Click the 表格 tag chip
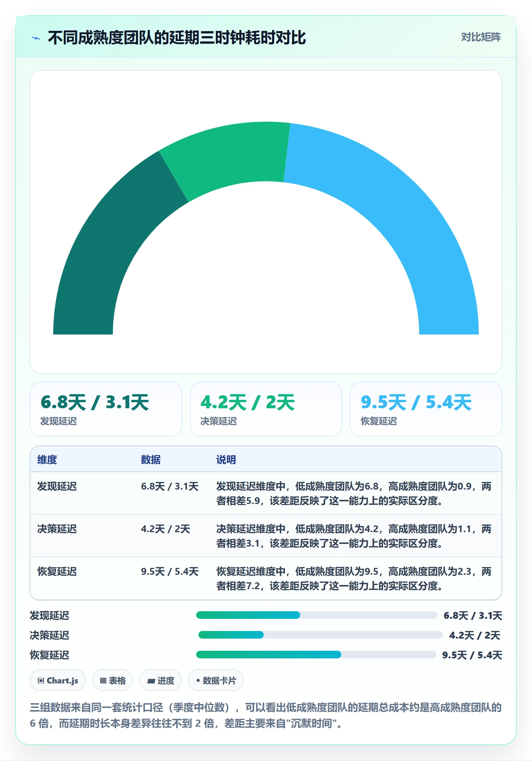This screenshot has width=532, height=761. pos(112,680)
